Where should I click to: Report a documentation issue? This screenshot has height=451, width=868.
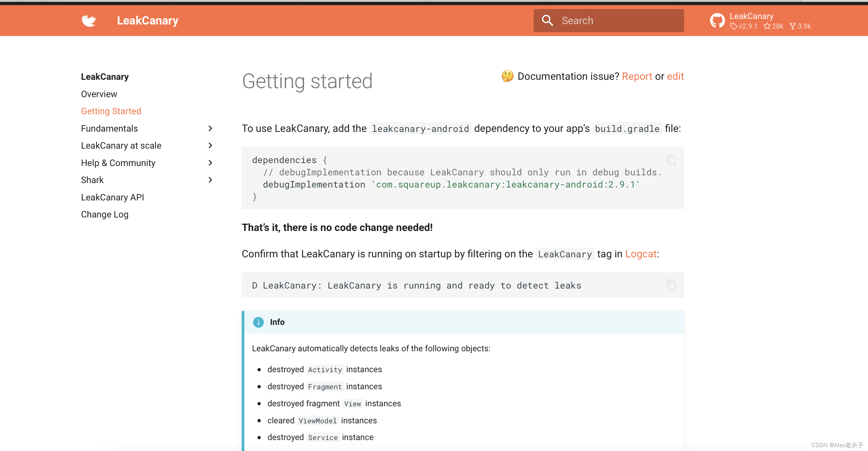(x=637, y=76)
